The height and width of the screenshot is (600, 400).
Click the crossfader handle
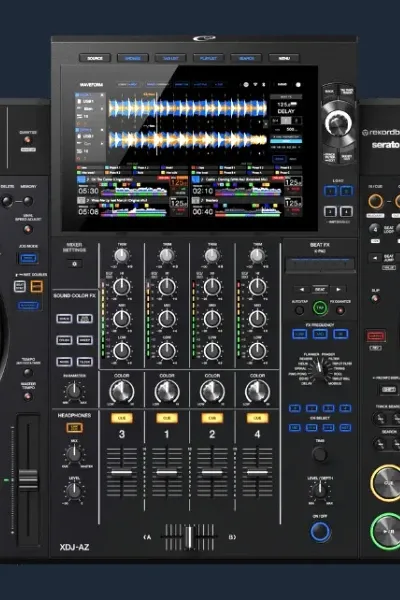(189, 537)
